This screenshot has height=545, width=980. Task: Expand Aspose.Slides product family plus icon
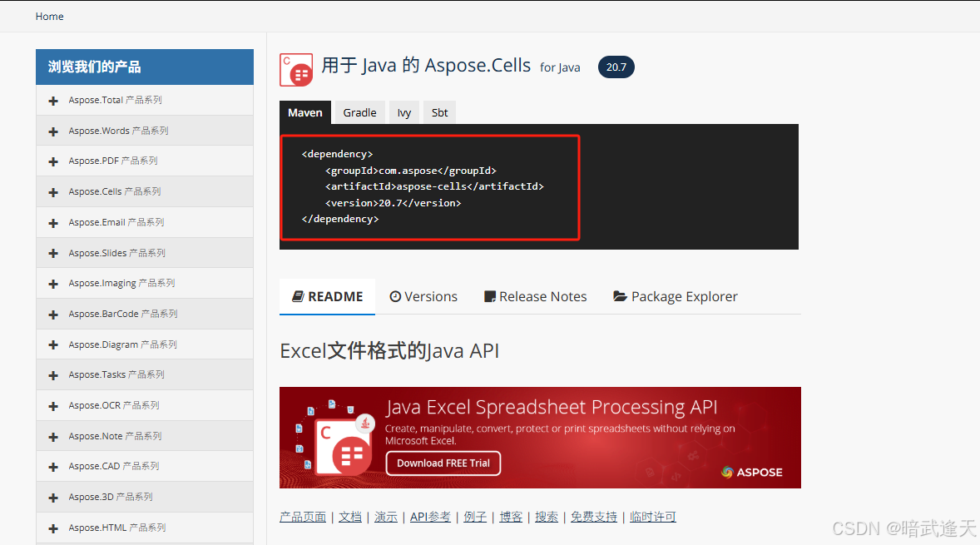tap(53, 253)
